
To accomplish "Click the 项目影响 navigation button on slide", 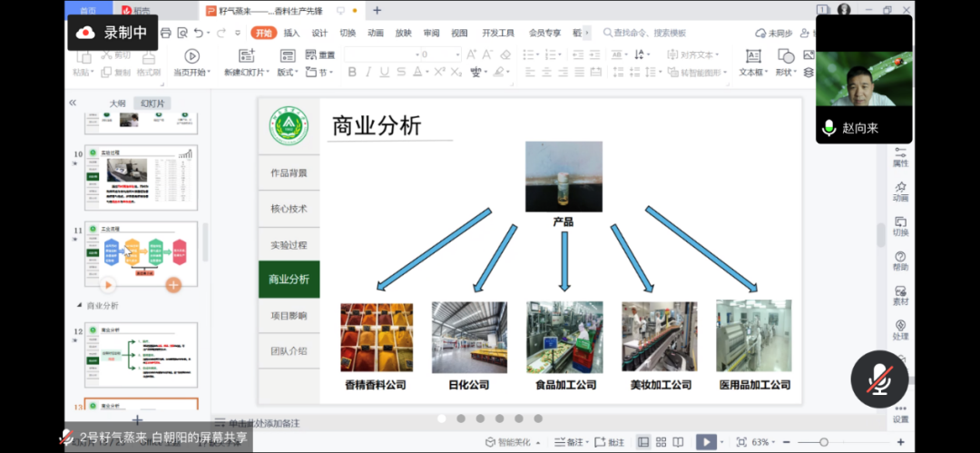I will [289, 315].
